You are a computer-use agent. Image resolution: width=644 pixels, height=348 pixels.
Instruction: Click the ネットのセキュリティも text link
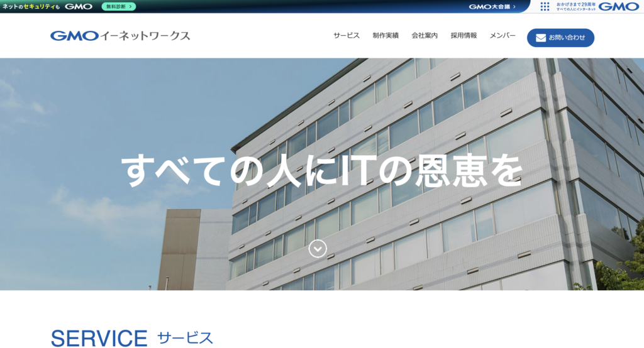click(x=30, y=6)
